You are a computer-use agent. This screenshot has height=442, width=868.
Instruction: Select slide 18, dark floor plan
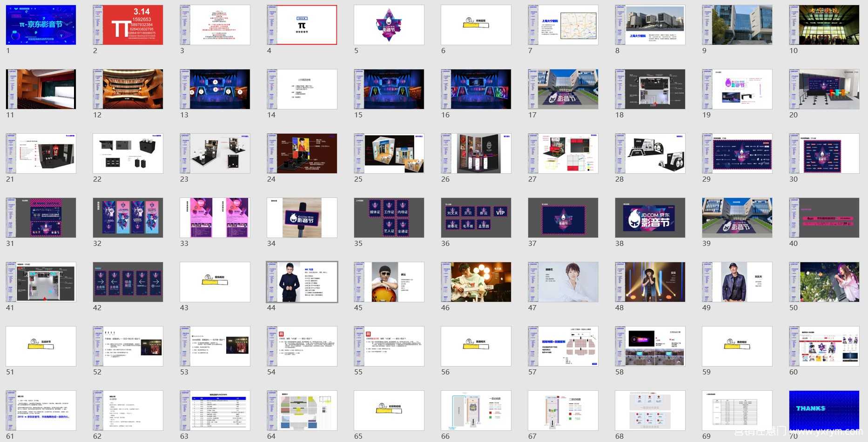pyautogui.click(x=650, y=89)
